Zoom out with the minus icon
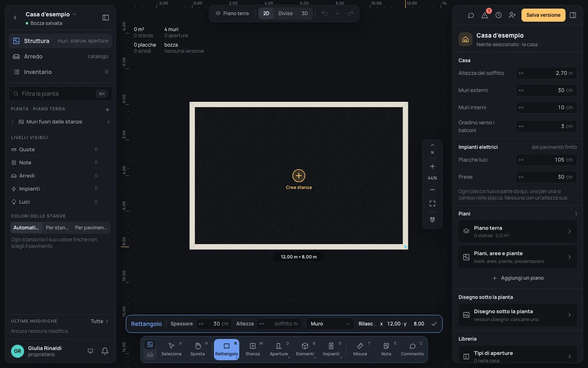Image resolution: width=588 pixels, height=368 pixels. [432, 190]
